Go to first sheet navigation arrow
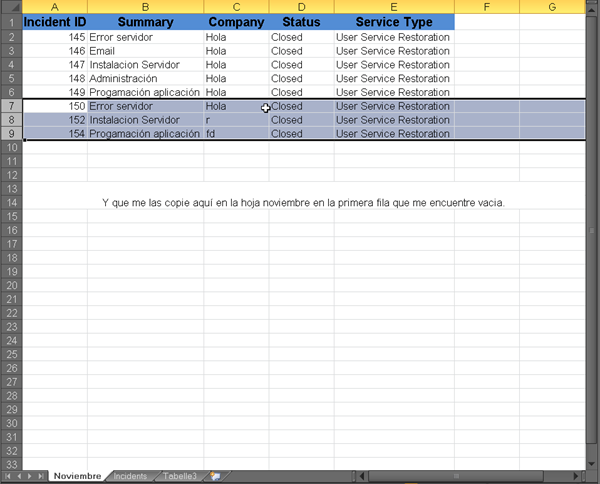This screenshot has height=484, width=600. pyautogui.click(x=8, y=476)
